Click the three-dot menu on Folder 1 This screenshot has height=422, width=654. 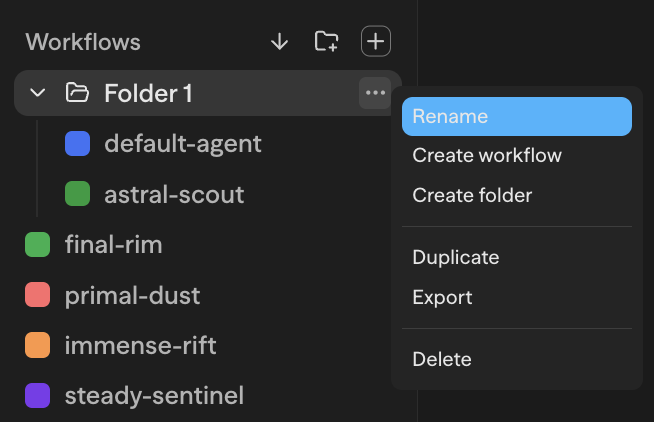point(375,93)
